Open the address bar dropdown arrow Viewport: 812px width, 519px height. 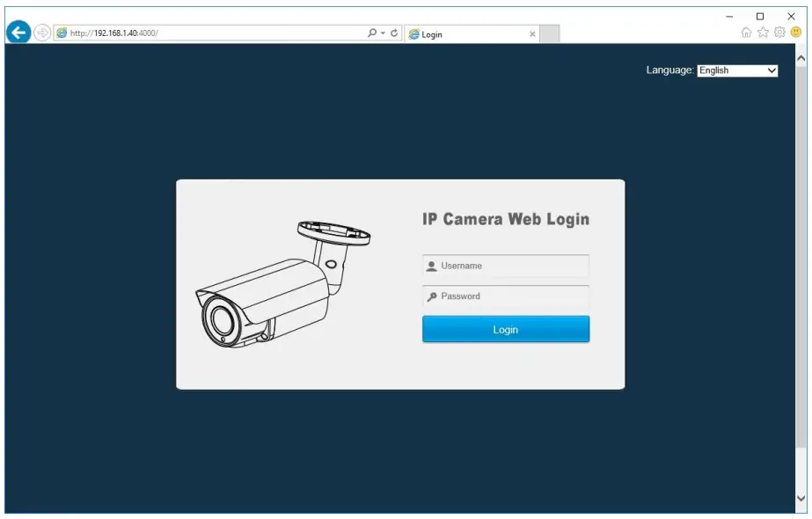[383, 33]
